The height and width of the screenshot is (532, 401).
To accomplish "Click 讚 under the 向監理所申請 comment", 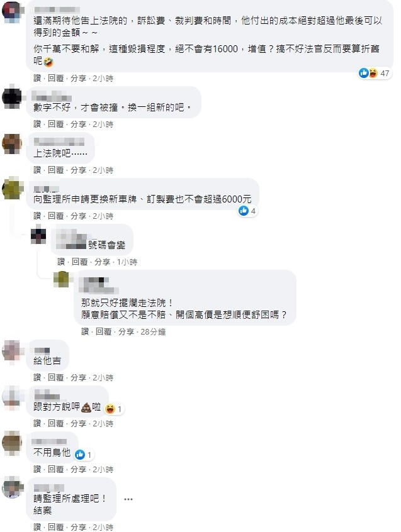I will pos(37,216).
